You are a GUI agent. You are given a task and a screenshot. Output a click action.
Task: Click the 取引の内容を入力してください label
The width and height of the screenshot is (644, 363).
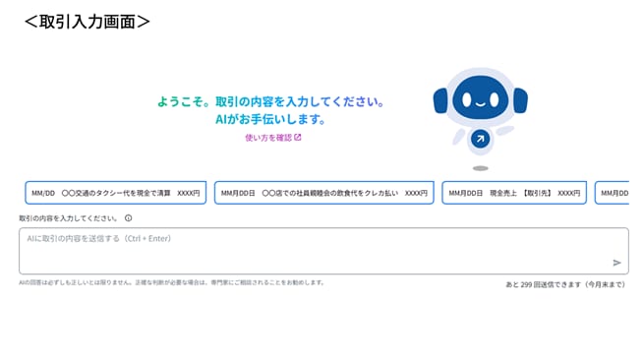[68, 218]
